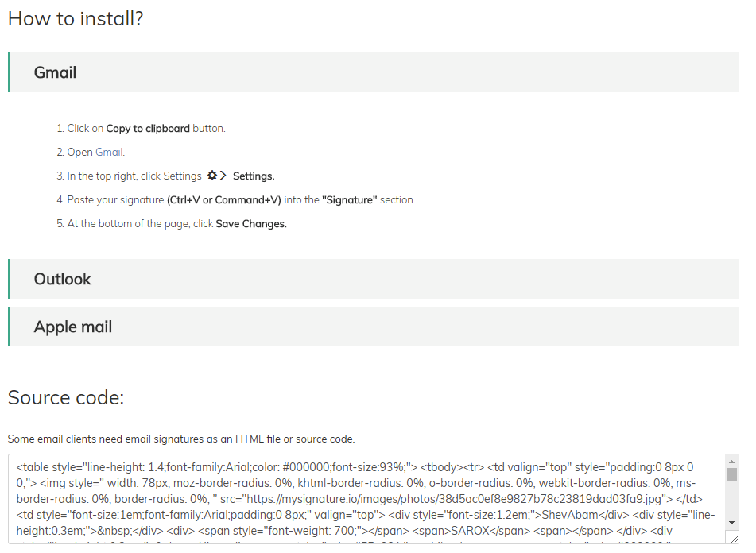Click the "Signature" bold text in step 4
The image size is (756, 553).
[x=350, y=200]
